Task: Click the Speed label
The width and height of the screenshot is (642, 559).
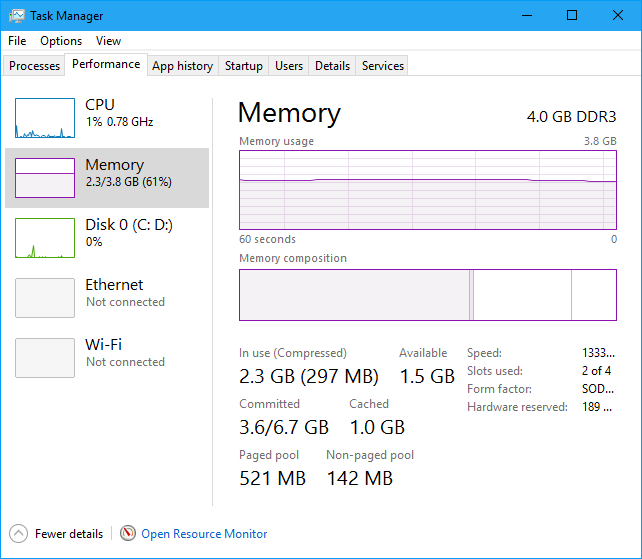Action: [484, 353]
